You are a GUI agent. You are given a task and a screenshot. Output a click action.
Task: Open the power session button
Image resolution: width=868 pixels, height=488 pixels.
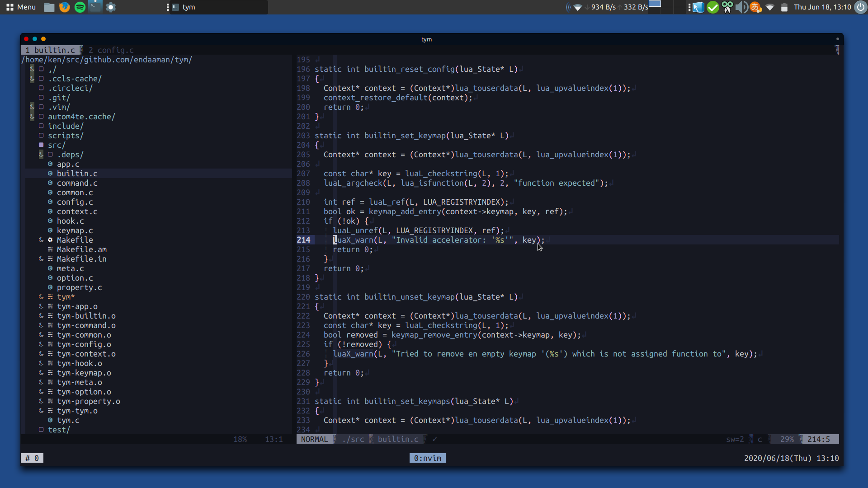[861, 7]
